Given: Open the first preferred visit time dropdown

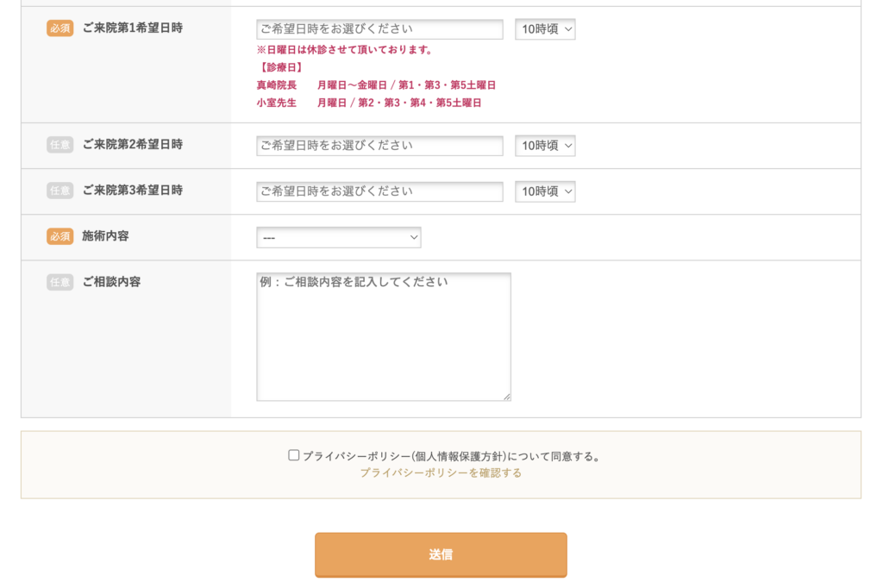Looking at the screenshot, I should click(545, 29).
